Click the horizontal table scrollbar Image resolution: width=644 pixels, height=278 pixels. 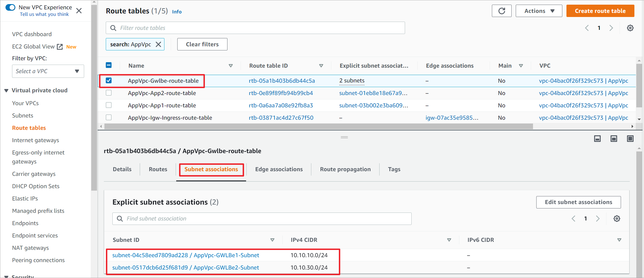(x=318, y=126)
